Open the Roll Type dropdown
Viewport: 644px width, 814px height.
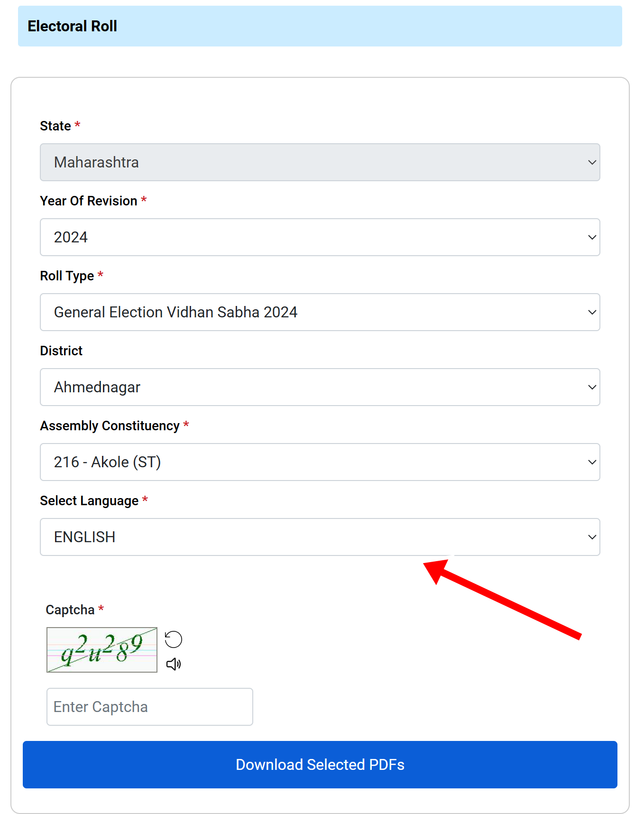(320, 312)
